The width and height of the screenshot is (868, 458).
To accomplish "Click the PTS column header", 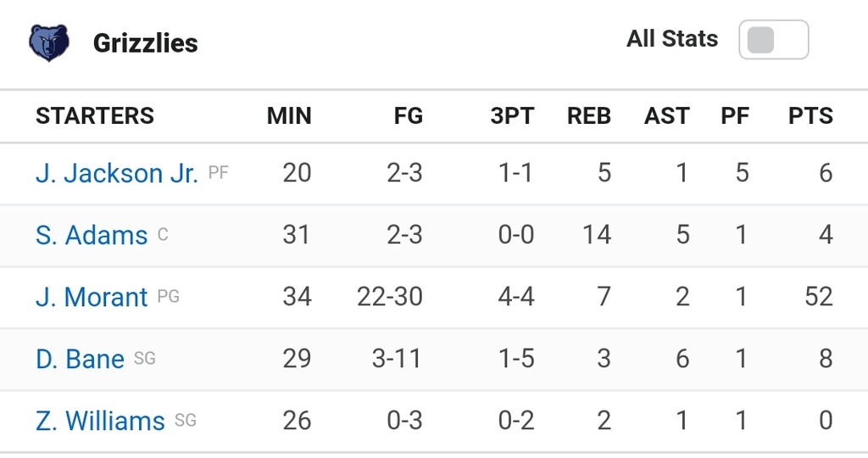I will point(810,115).
